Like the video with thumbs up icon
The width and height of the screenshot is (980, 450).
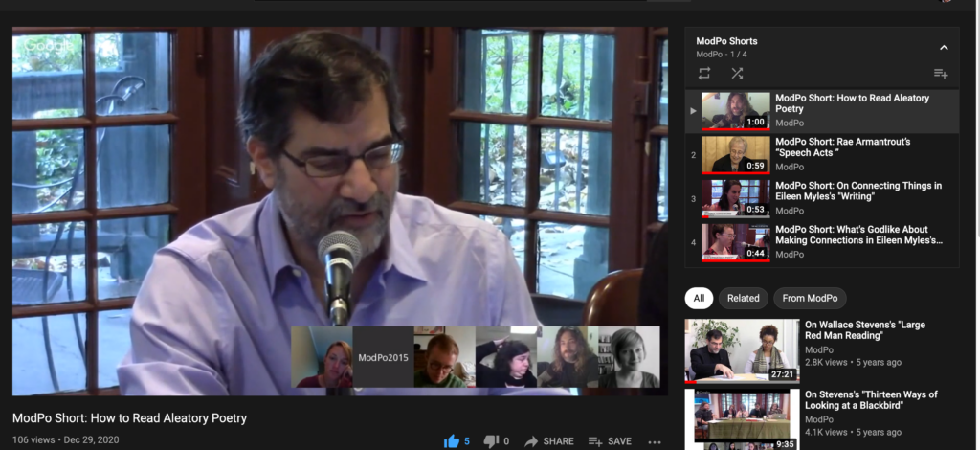[452, 441]
